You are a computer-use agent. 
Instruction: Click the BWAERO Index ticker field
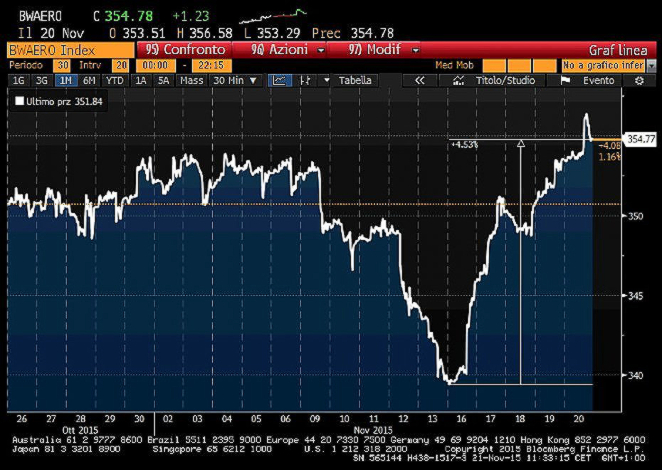pyautogui.click(x=66, y=48)
